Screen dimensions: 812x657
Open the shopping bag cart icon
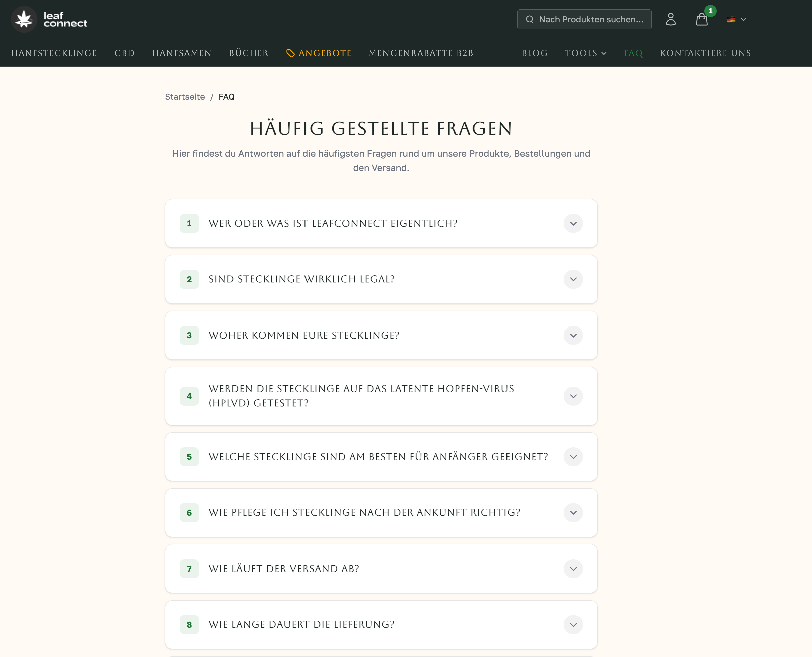click(701, 20)
